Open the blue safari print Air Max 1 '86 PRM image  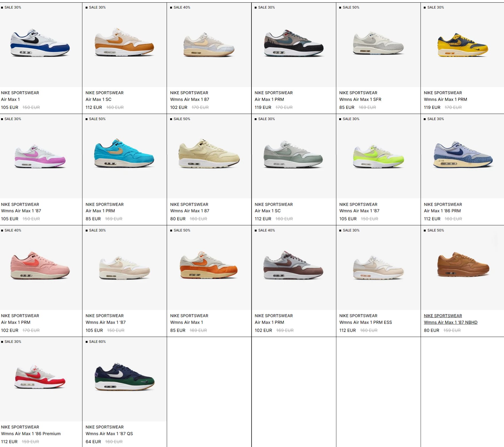click(x=463, y=155)
